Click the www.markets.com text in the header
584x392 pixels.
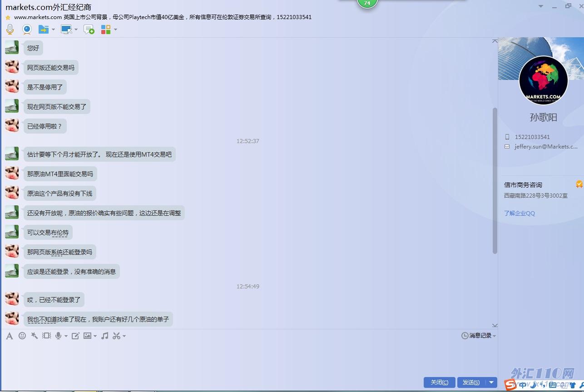coord(38,17)
